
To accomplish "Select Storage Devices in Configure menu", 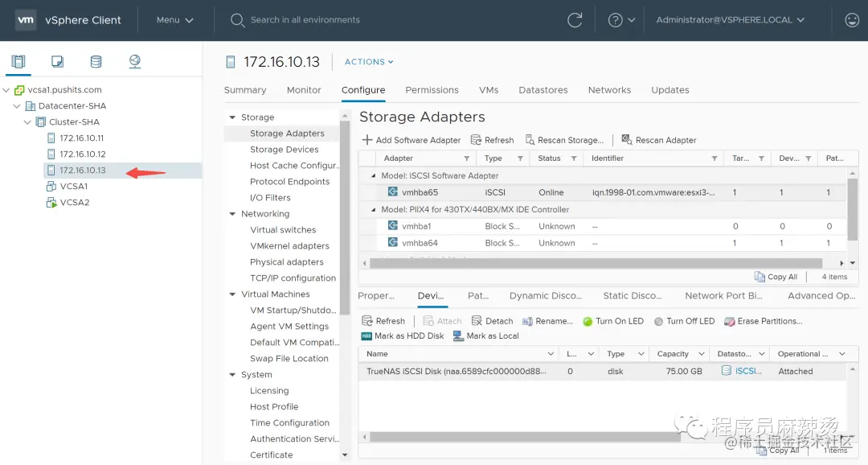I will [x=284, y=149].
